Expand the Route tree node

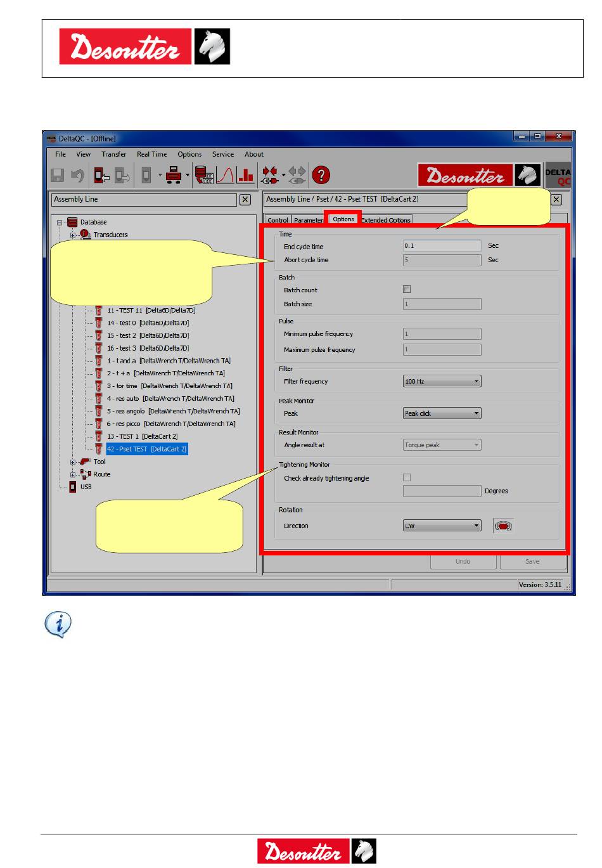[73, 474]
